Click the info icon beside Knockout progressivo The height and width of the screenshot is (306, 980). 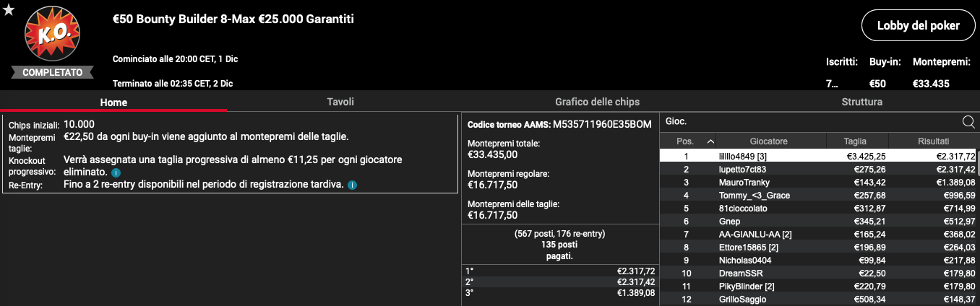coord(116,173)
